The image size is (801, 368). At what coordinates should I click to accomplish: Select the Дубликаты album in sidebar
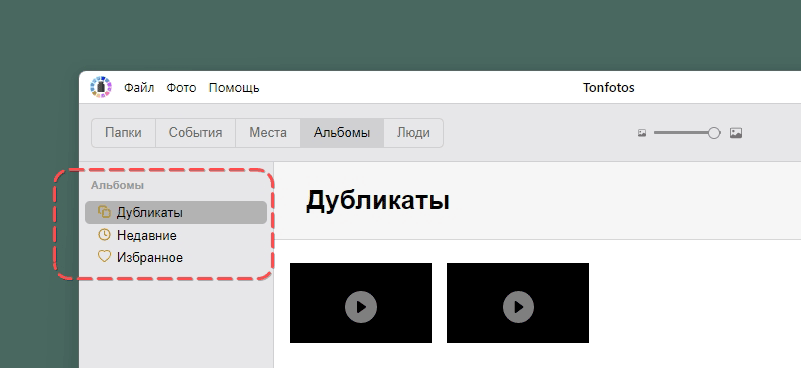click(176, 213)
